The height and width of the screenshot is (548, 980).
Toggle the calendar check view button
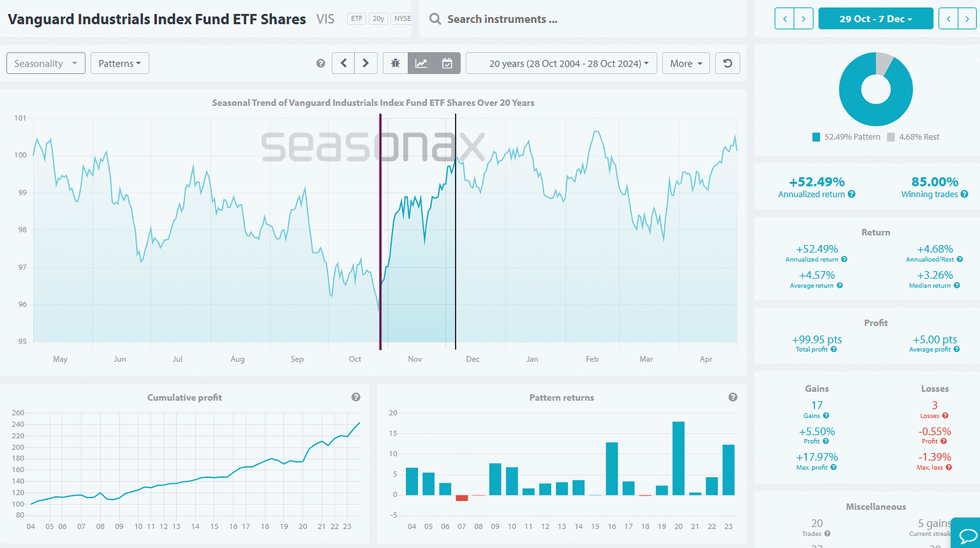click(x=447, y=63)
